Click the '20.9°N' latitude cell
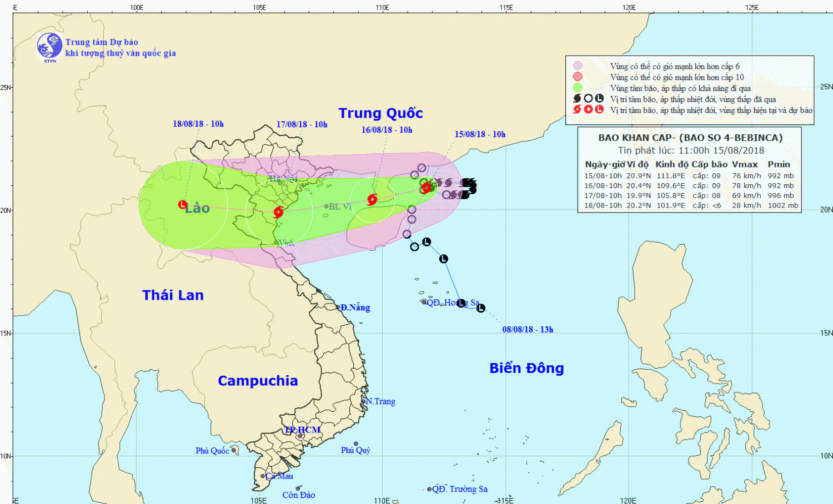 [x=639, y=176]
